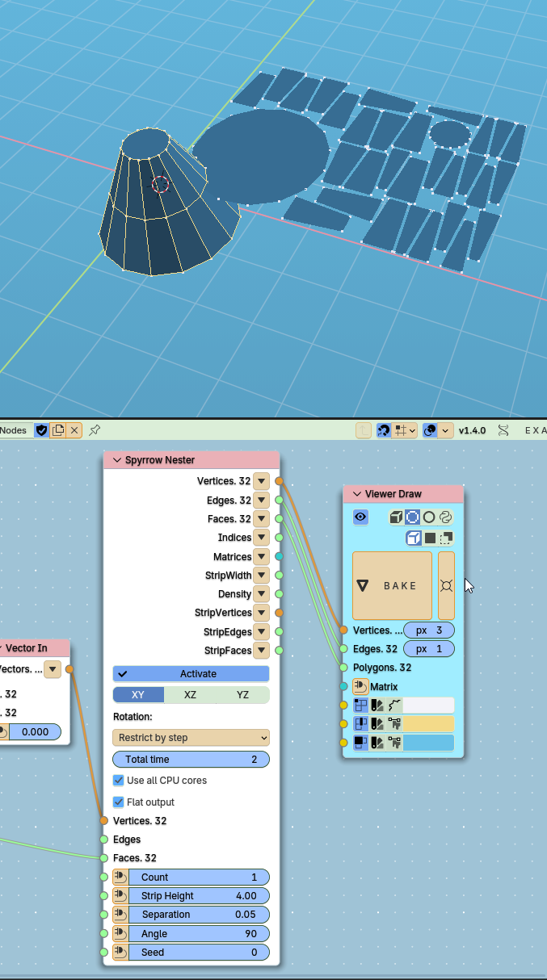This screenshot has height=980, width=547.
Task: Open the Edges output dropdown in Spyrrow Nester
Action: (261, 500)
